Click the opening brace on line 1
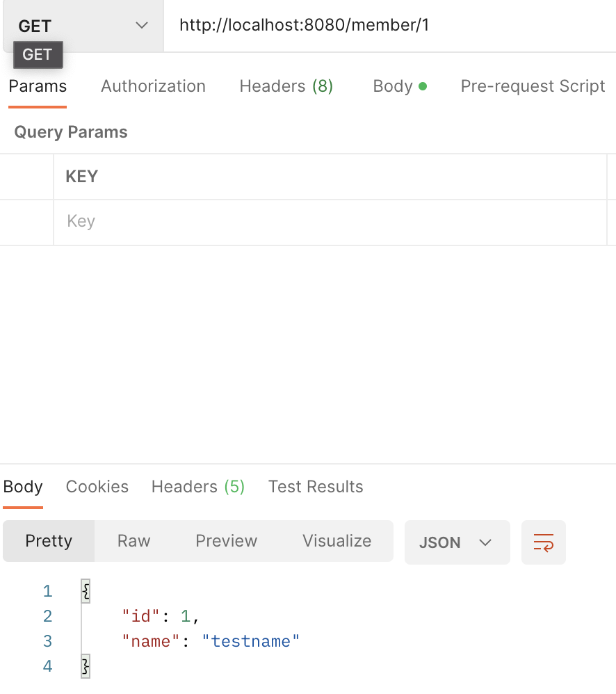Image resolution: width=616 pixels, height=694 pixels. coord(86,591)
